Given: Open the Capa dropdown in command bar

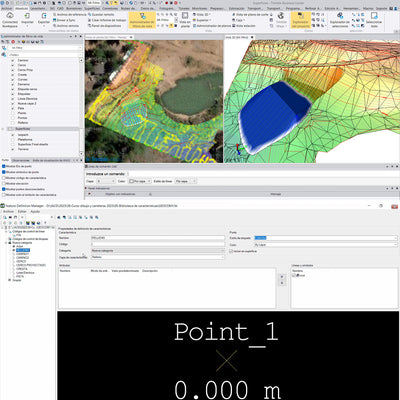Looking at the screenshot, I should point(106,181).
